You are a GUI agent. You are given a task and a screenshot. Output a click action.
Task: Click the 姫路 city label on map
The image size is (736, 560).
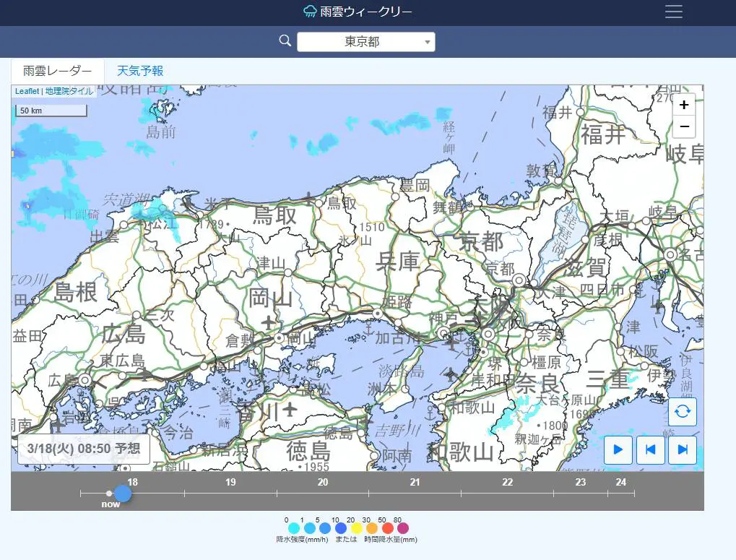[x=397, y=302]
